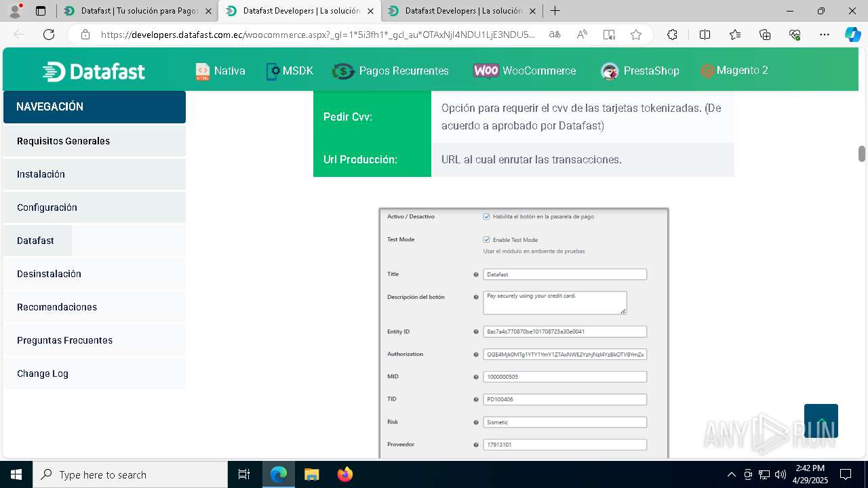Screen dimensions: 868x488
Task: Select Recomendaciones in navigation
Action: (94, 307)
